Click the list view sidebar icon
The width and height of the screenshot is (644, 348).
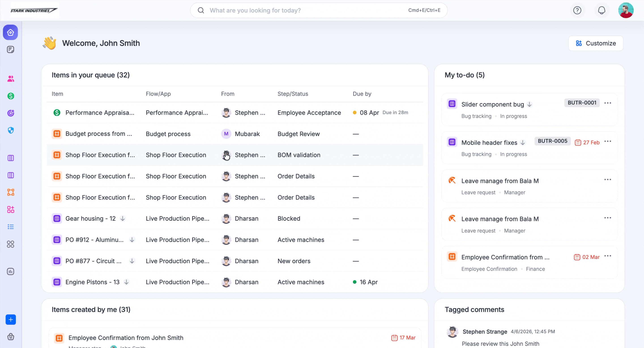click(x=11, y=227)
